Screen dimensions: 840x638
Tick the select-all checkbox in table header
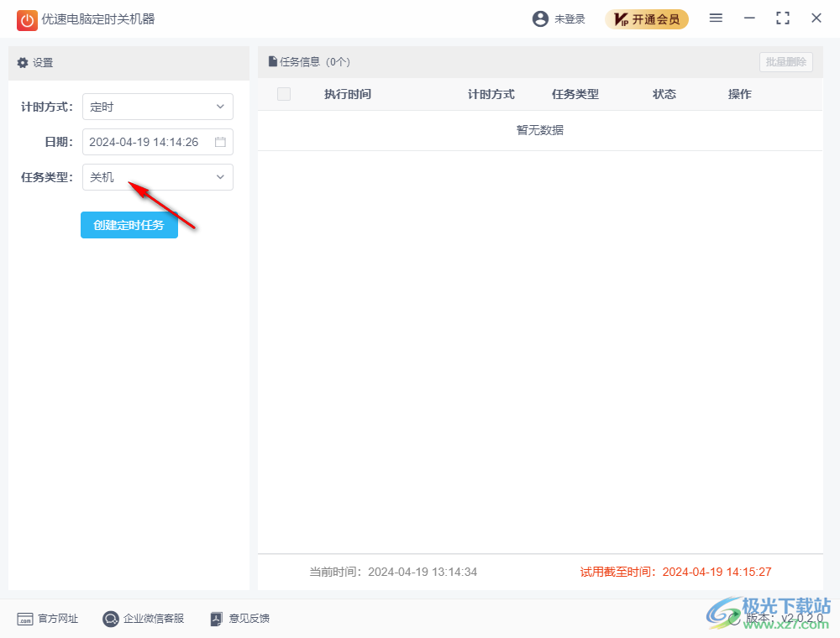[284, 94]
